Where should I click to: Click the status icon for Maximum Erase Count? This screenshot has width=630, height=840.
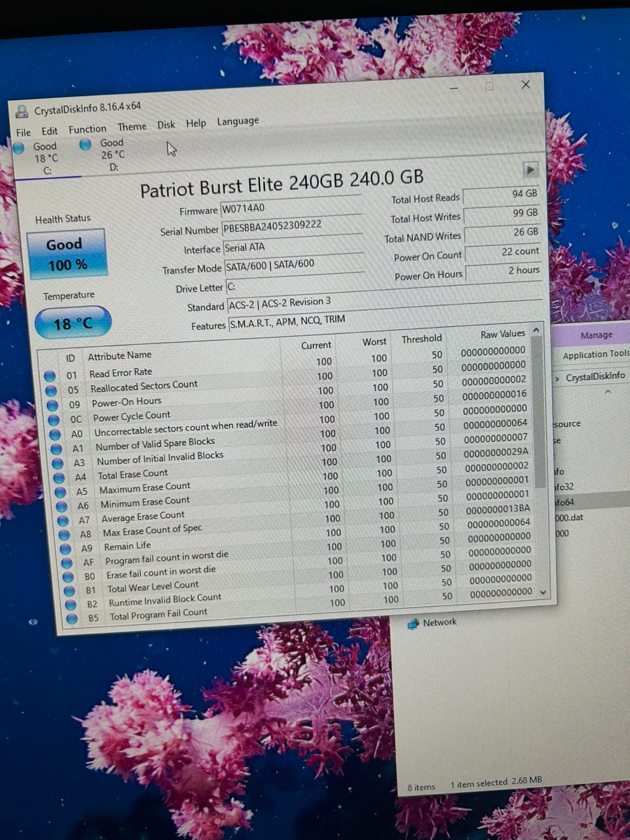pos(61,492)
